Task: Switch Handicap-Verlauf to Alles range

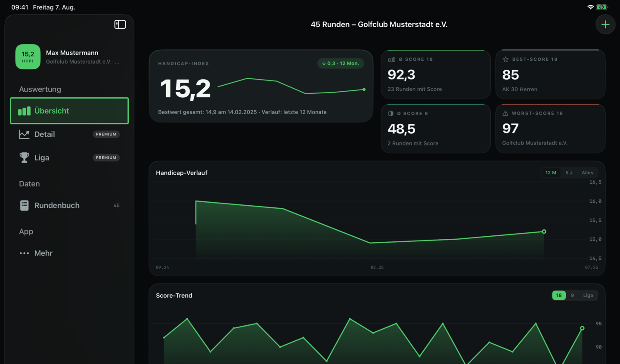Action: point(587,173)
